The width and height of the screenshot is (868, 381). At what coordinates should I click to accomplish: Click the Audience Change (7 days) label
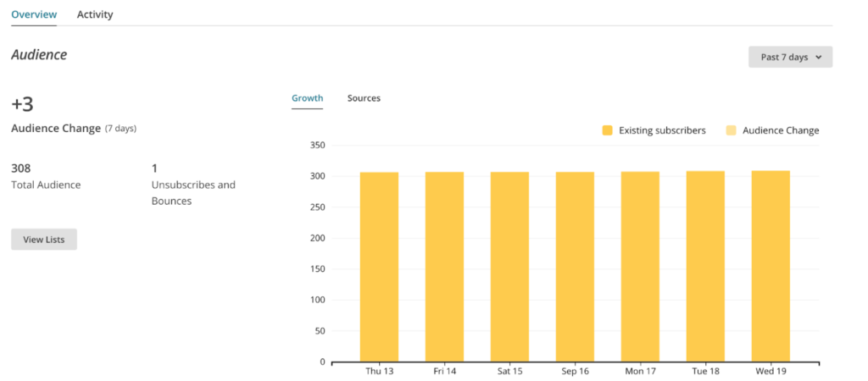74,129
